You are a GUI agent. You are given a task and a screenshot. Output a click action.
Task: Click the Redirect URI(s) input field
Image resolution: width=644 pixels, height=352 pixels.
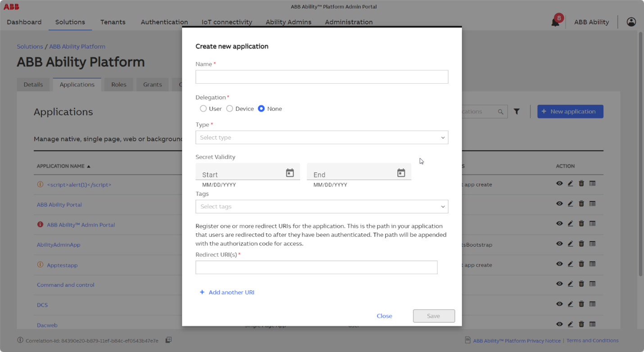316,267
